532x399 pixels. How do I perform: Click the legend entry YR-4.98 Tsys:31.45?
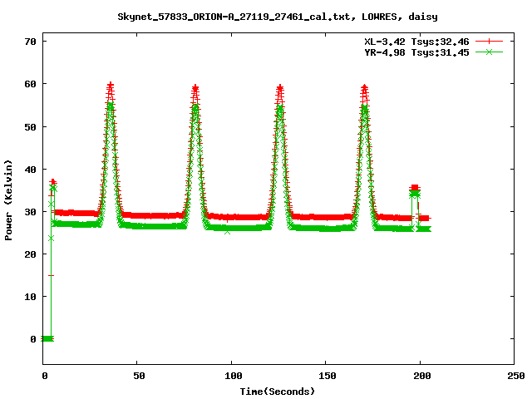(x=416, y=52)
